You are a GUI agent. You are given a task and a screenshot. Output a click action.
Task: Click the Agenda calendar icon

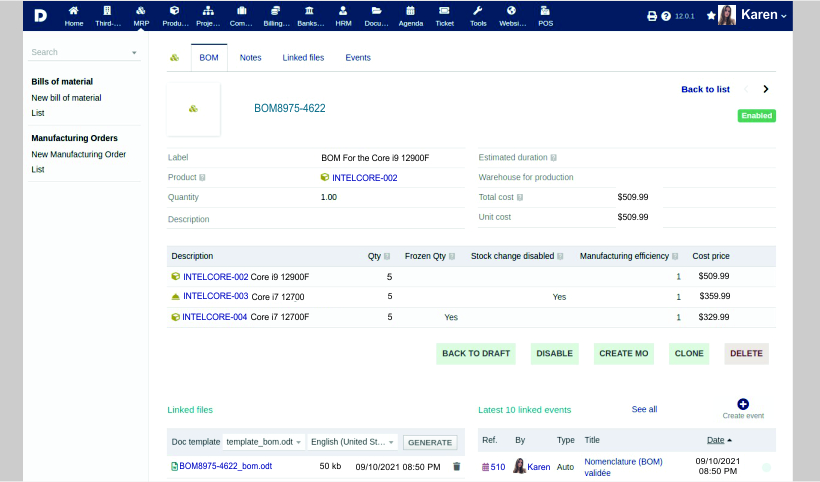point(410,15)
